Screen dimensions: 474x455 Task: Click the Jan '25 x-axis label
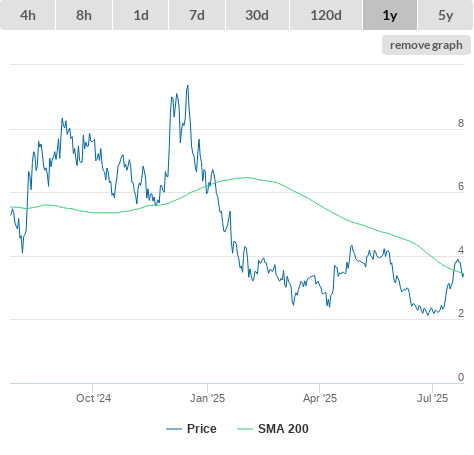click(207, 398)
